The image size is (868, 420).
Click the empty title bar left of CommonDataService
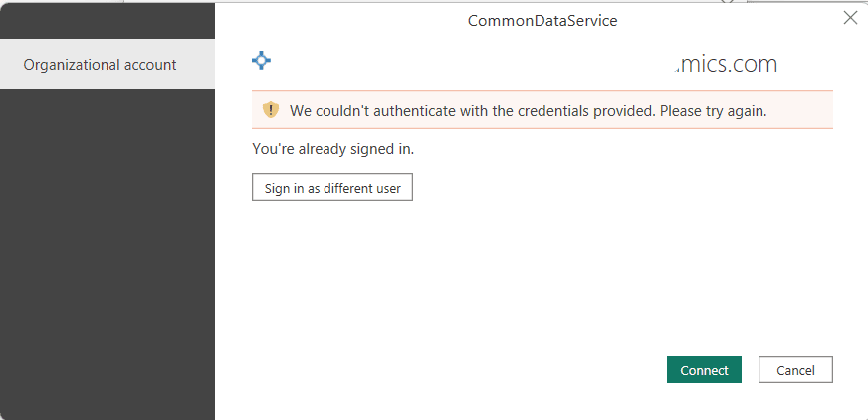[338, 20]
